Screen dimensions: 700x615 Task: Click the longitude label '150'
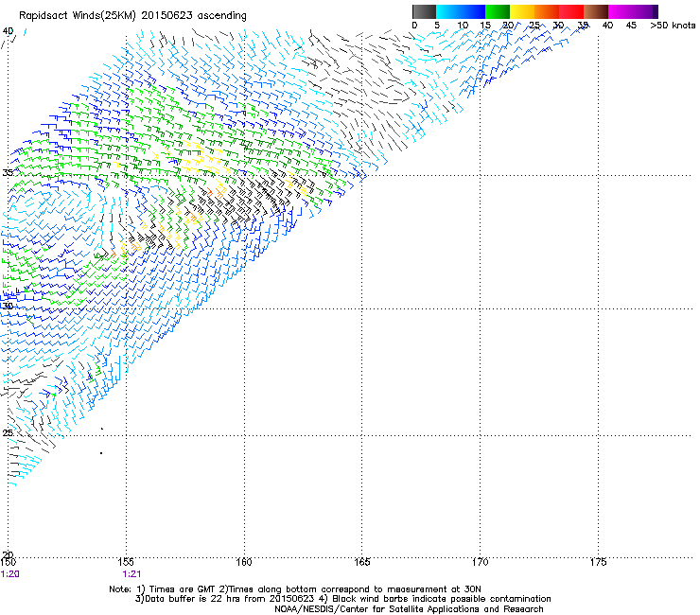click(x=9, y=562)
